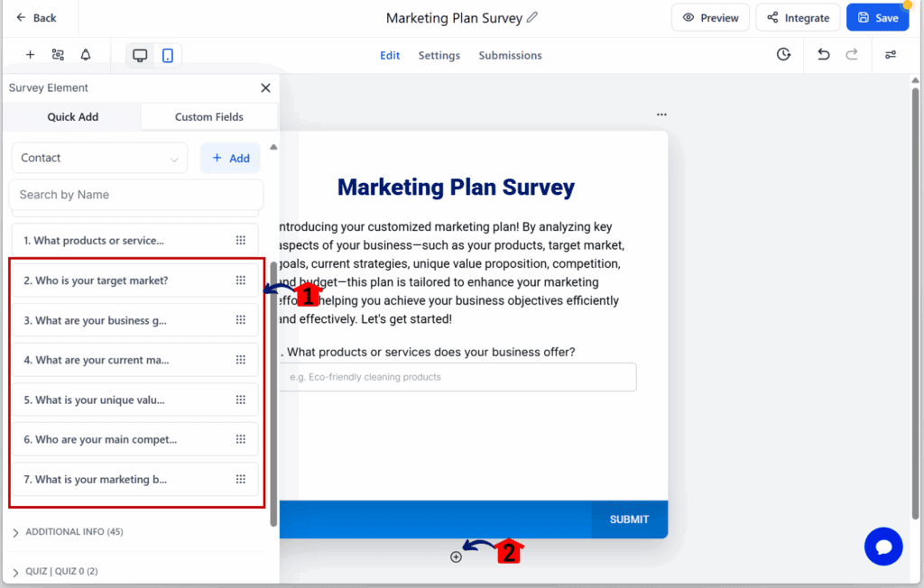Image resolution: width=924 pixels, height=588 pixels.
Task: Go to the Submissions tab
Action: (x=510, y=55)
